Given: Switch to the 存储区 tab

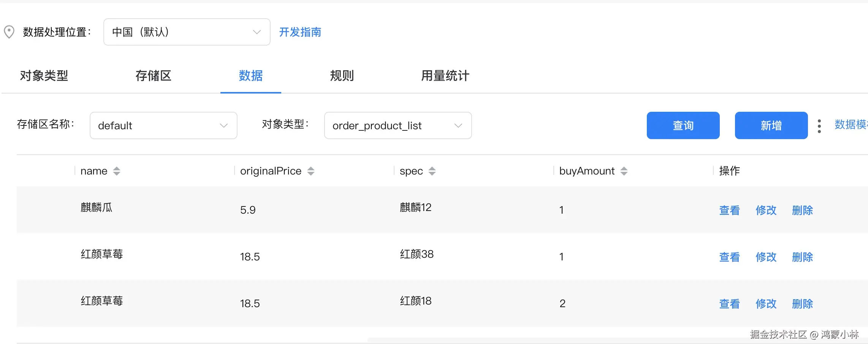Looking at the screenshot, I should 153,76.
